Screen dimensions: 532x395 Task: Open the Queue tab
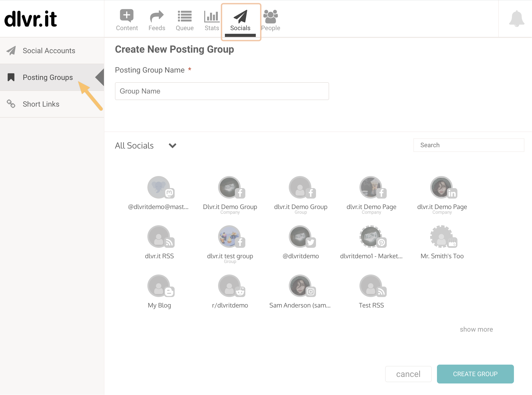(185, 20)
